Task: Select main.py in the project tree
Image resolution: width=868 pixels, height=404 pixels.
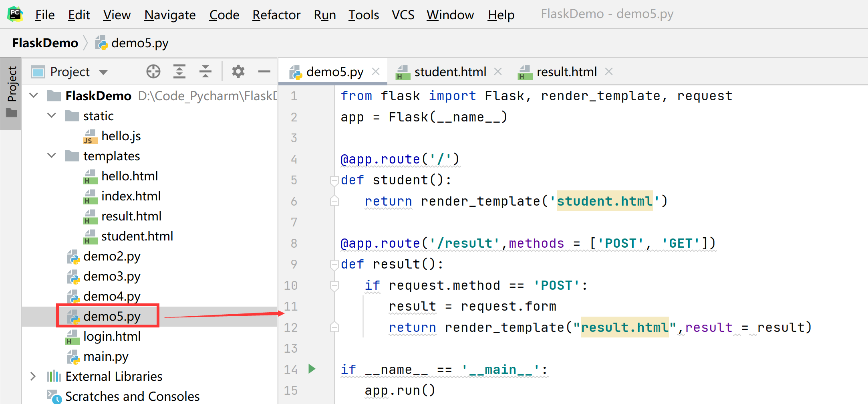Action: [x=106, y=356]
